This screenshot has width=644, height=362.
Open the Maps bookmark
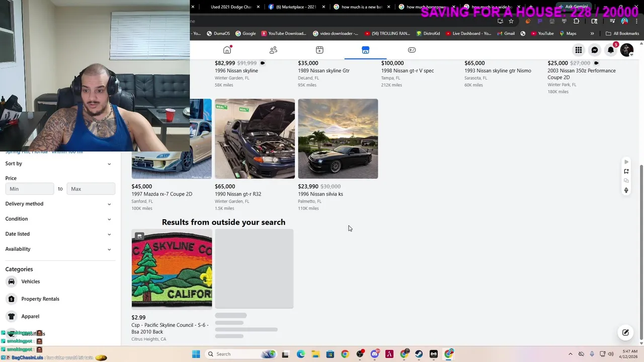click(x=568, y=34)
